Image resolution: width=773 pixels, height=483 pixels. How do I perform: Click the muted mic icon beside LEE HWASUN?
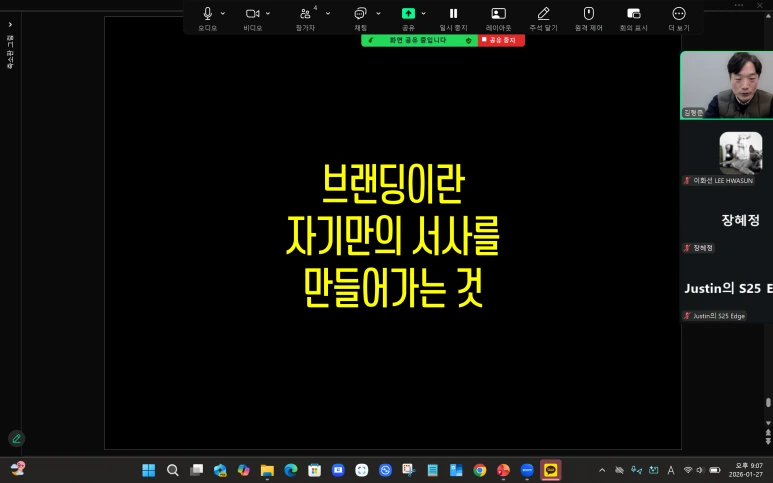687,180
